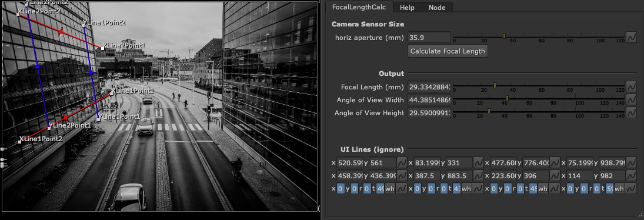Click animation icon next to y 331 field
This screenshot has width=644, height=220.
478,163
